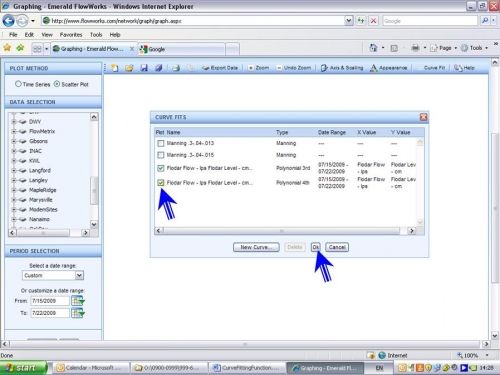Open calendar picker for From date
The height and width of the screenshot is (375, 500).
coord(78,301)
